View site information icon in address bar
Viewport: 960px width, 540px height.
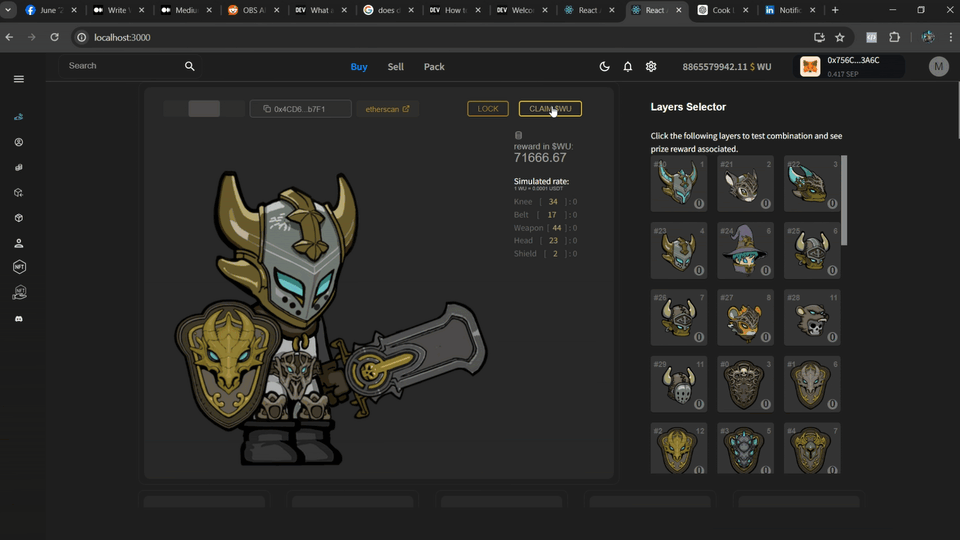pyautogui.click(x=81, y=37)
